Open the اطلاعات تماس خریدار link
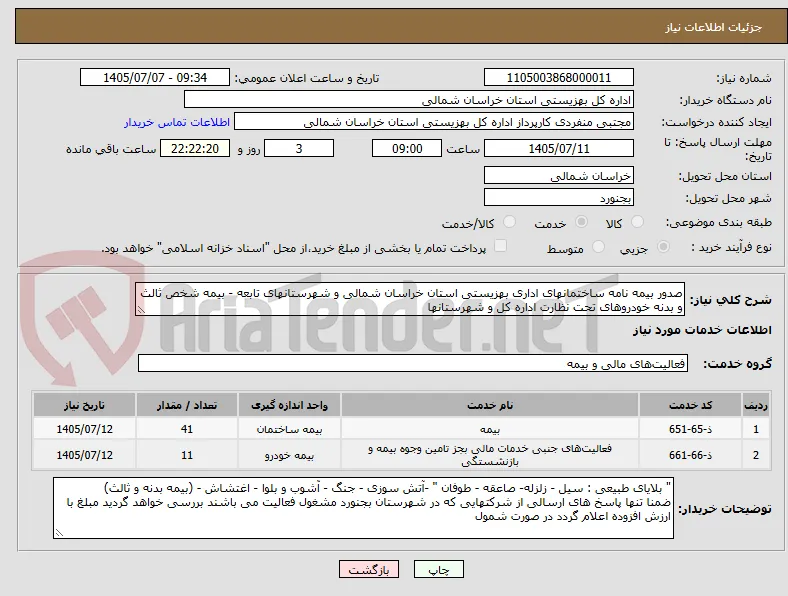 177,122
